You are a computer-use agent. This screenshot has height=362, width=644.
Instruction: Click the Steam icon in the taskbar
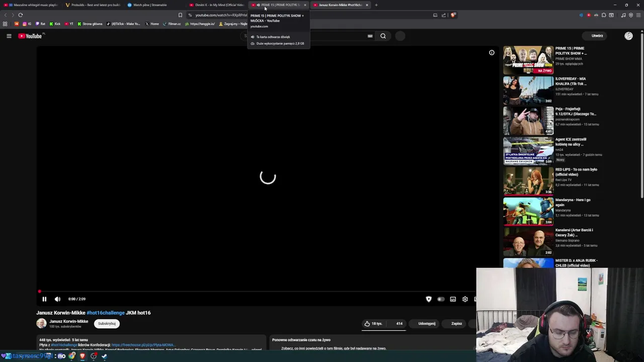[104, 356]
